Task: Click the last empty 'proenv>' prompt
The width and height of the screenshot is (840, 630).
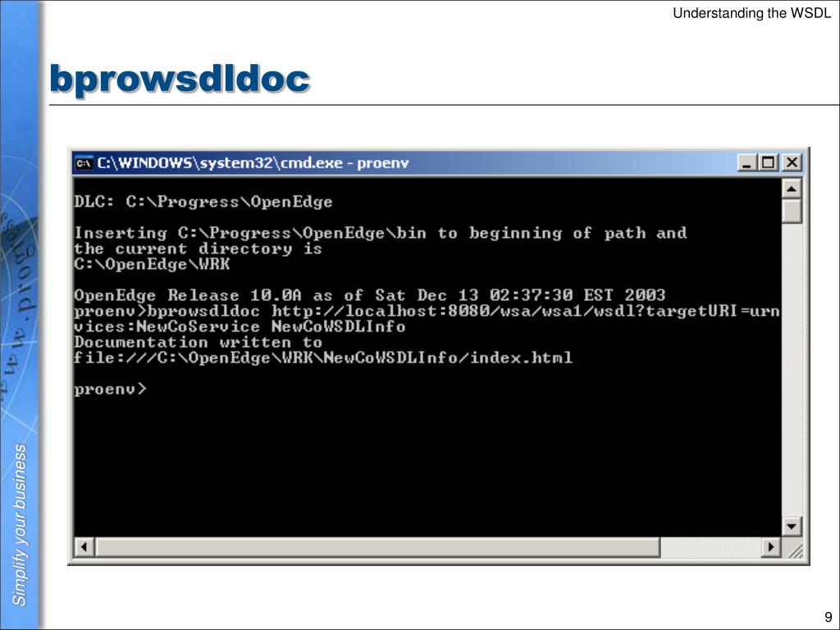Action: pos(110,389)
